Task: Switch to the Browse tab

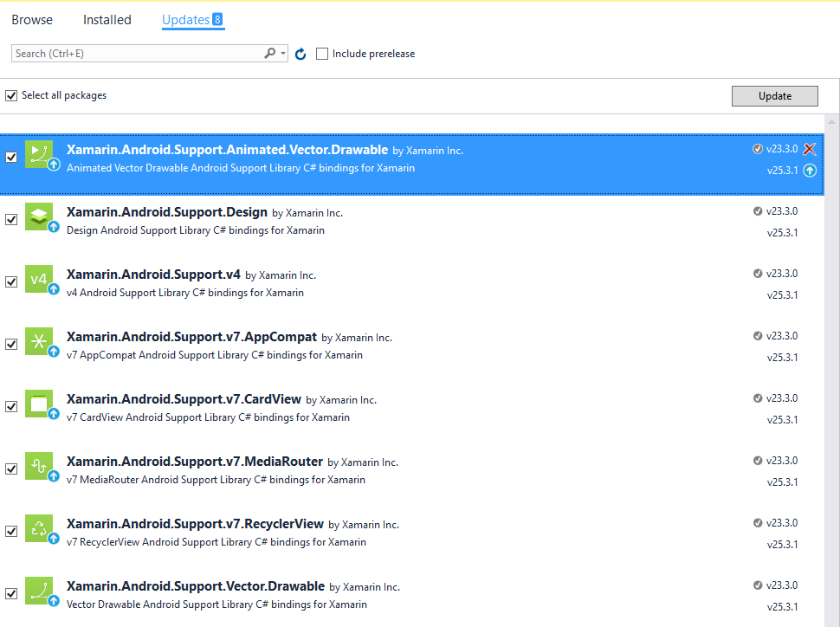Action: click(x=32, y=20)
